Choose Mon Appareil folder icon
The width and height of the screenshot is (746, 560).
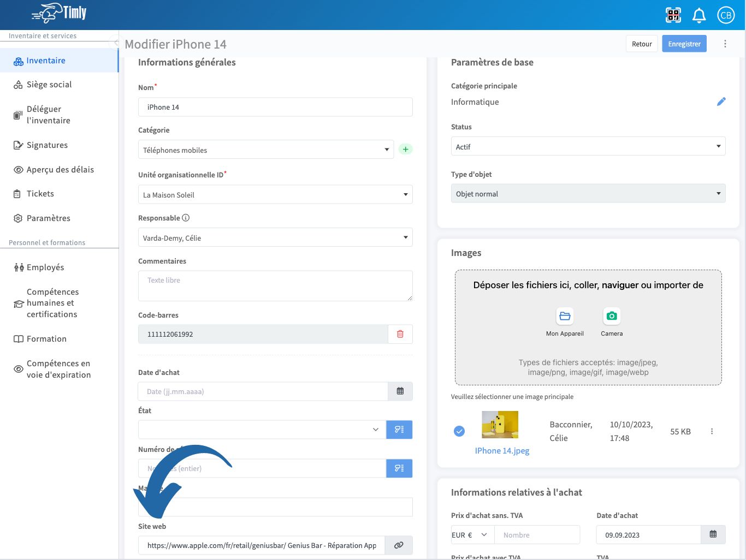pos(565,317)
